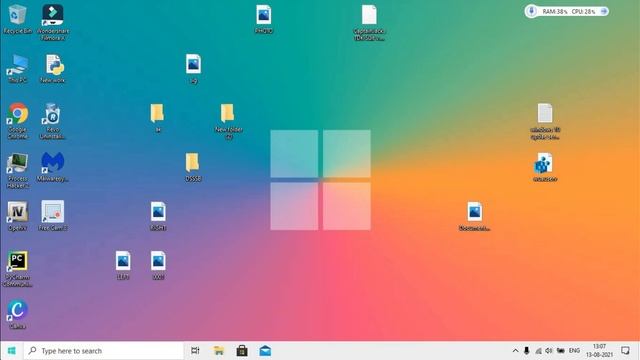The width and height of the screenshot is (640, 360).
Task: Open Task View from the taskbar
Action: pyautogui.click(x=195, y=351)
